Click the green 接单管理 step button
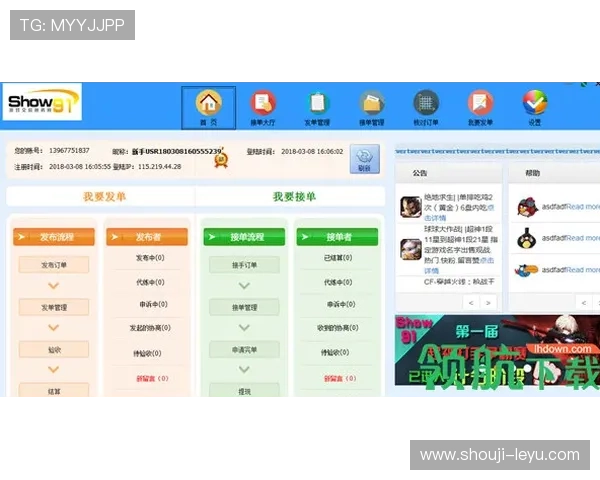 (x=244, y=307)
